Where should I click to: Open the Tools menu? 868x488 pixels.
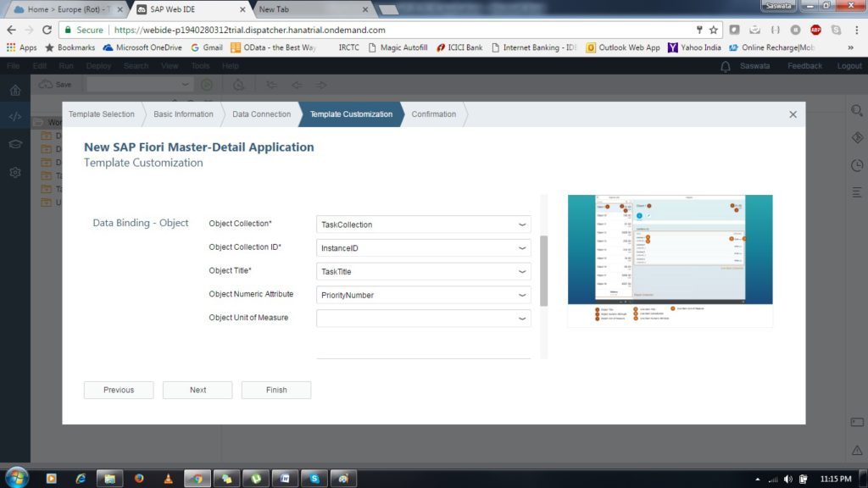click(x=200, y=66)
